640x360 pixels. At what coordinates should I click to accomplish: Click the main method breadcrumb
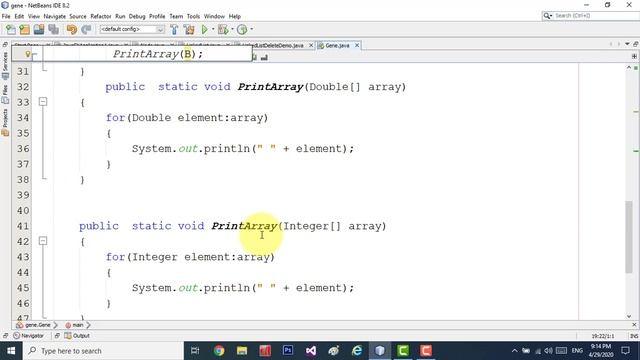[x=75, y=325]
